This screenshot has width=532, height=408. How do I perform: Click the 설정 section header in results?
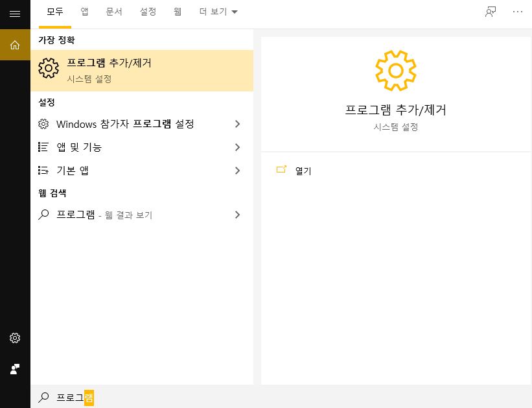[47, 102]
